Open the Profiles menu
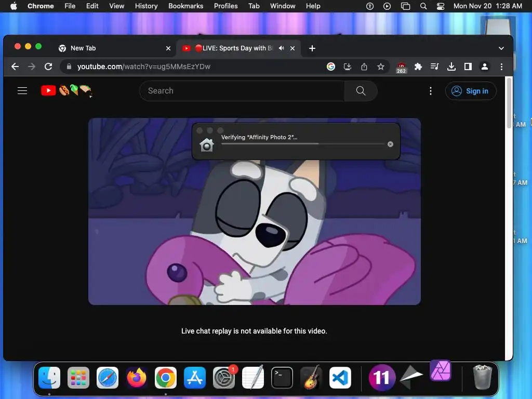This screenshot has height=399, width=532. point(225,6)
